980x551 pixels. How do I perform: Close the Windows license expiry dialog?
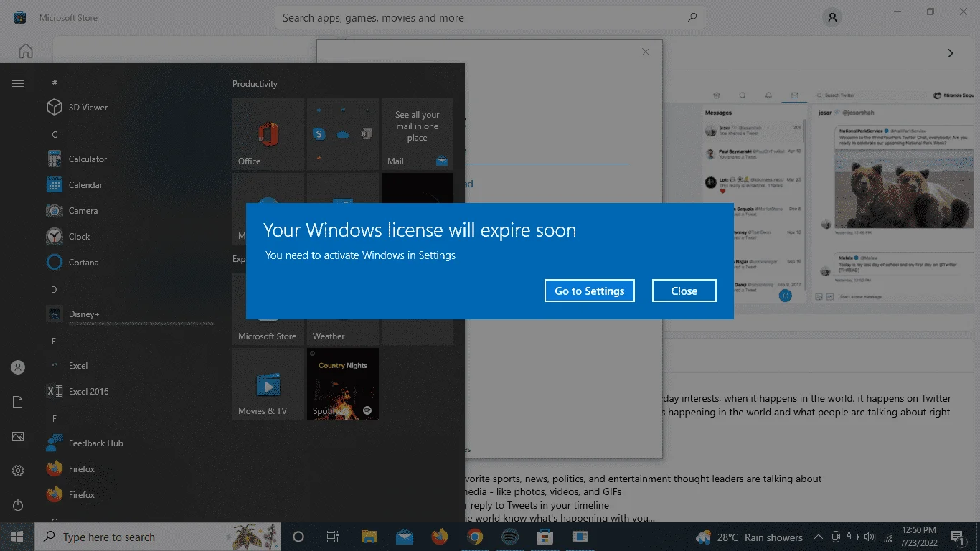coord(684,291)
